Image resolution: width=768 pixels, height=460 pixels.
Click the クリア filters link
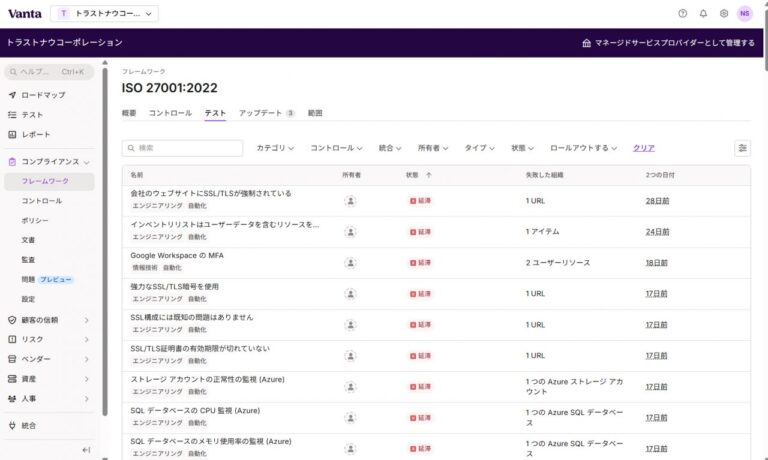point(644,148)
